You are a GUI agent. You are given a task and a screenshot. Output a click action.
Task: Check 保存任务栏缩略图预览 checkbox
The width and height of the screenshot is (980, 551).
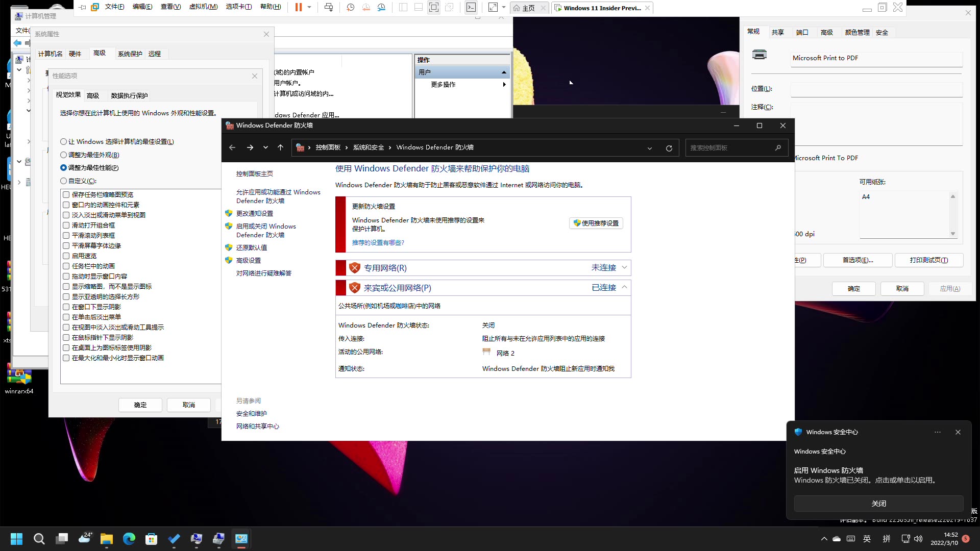(66, 195)
